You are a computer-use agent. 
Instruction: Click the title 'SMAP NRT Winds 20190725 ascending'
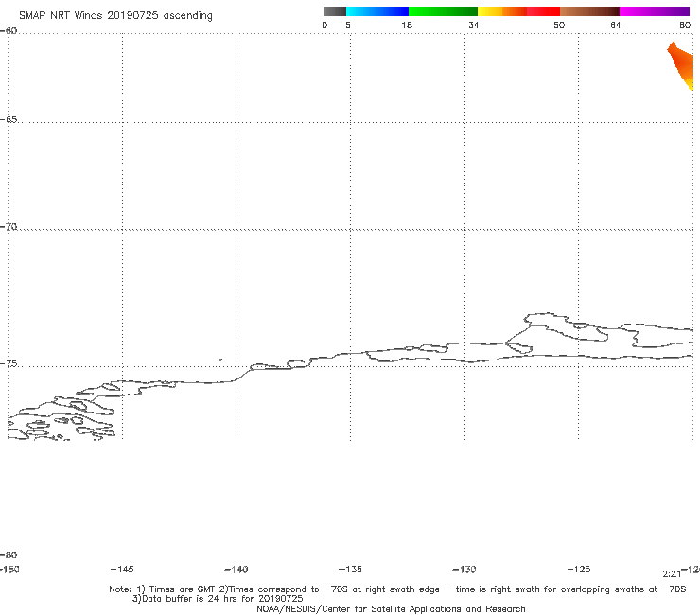115,16
